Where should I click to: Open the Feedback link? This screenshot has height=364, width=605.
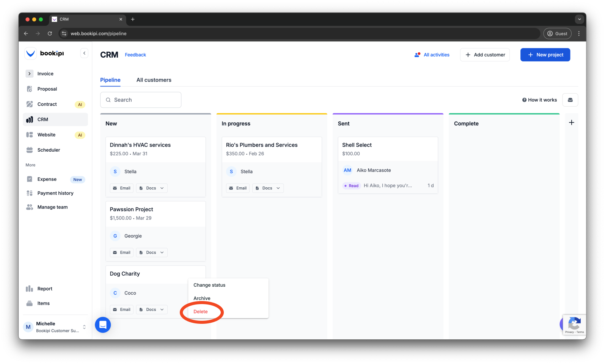coord(135,55)
